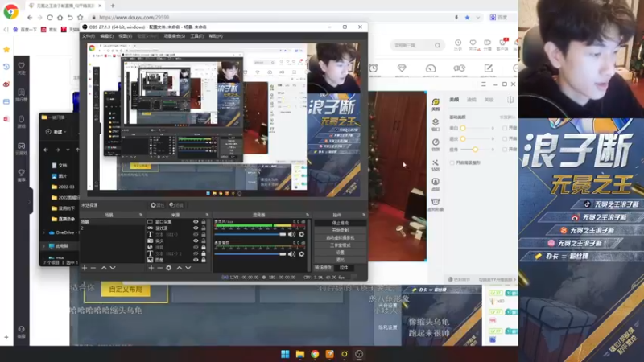Expand OneDrive node in file explorer tree
This screenshot has width=644, height=362.
(x=44, y=232)
